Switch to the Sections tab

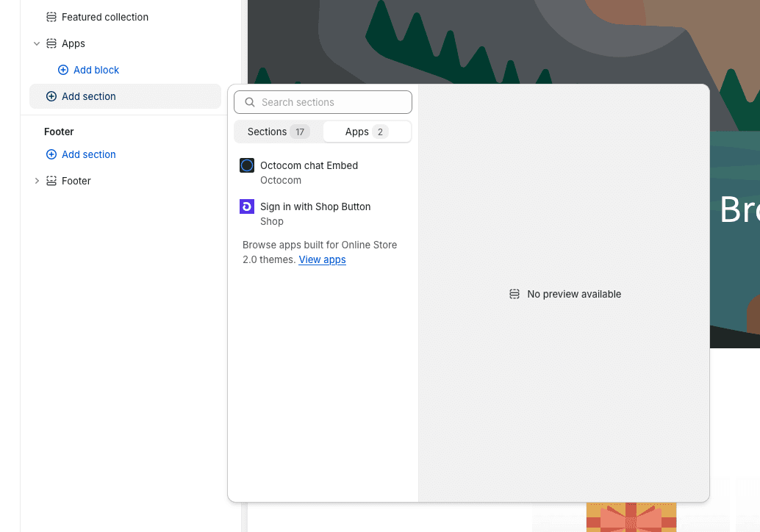pos(278,132)
